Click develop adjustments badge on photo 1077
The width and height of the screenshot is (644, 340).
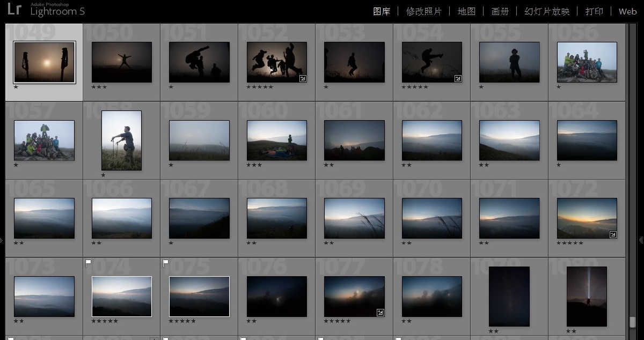tap(380, 313)
